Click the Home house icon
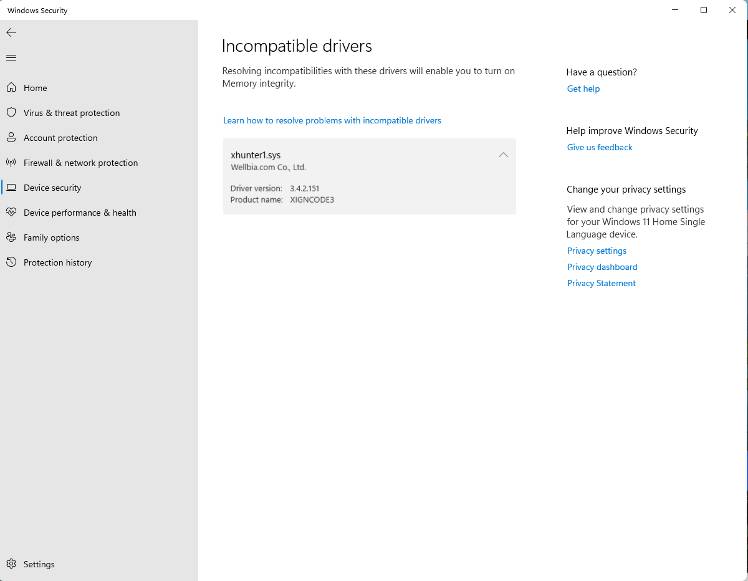Screen dimensions: 748x581 coord(11,88)
